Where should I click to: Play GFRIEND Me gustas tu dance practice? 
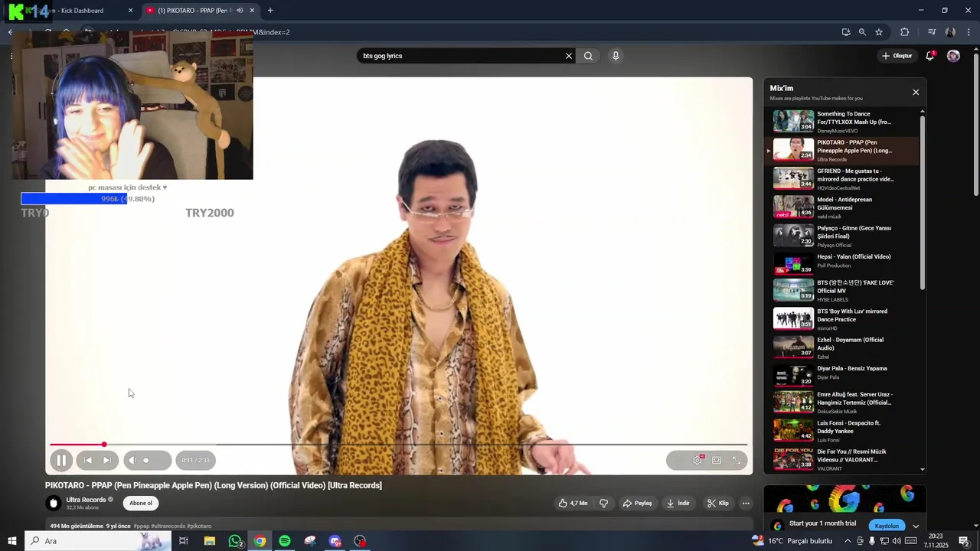click(x=842, y=178)
